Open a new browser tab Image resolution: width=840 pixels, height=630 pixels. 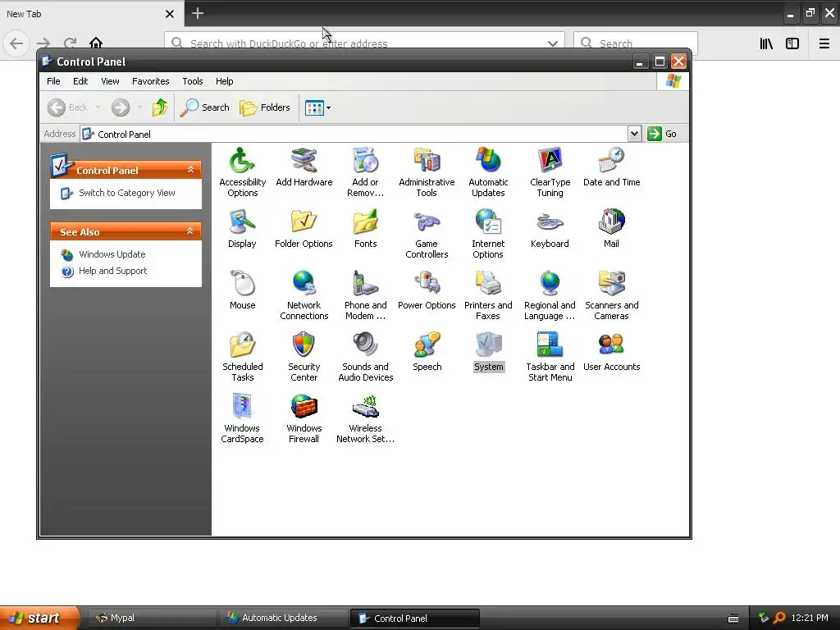pos(197,13)
